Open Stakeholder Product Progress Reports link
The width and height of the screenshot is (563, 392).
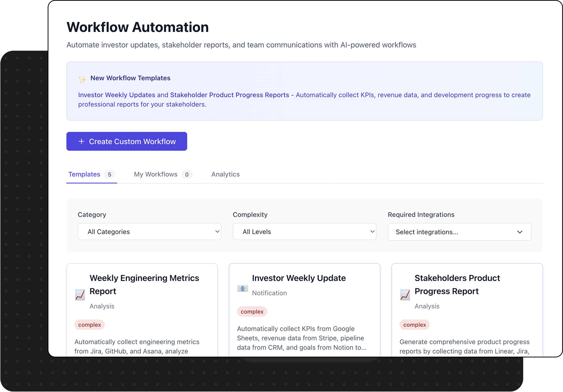click(229, 95)
